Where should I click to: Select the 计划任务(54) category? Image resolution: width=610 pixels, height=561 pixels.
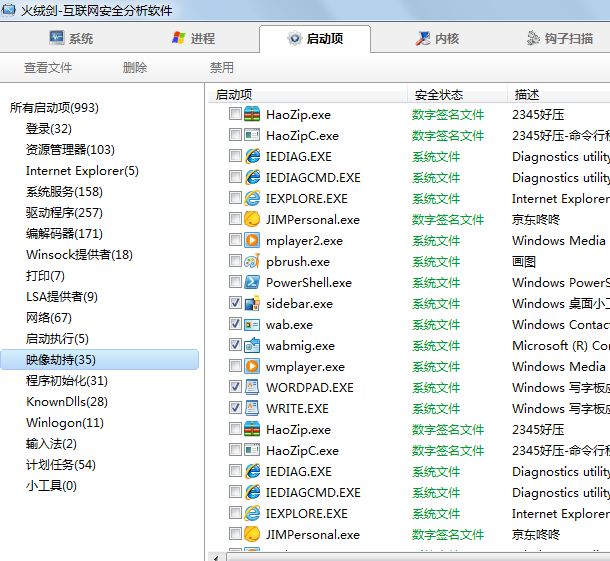click(60, 465)
